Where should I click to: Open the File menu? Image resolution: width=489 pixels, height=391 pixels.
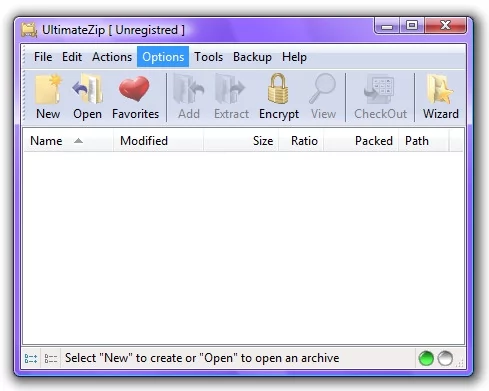(x=43, y=57)
